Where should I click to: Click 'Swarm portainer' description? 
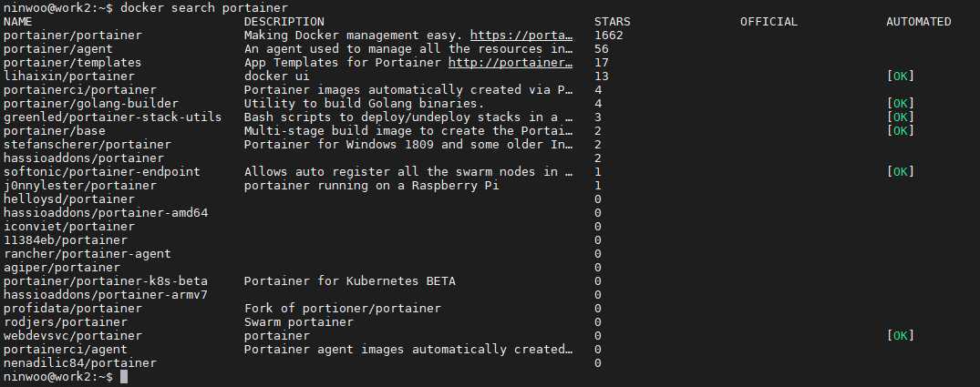pyautogui.click(x=299, y=322)
